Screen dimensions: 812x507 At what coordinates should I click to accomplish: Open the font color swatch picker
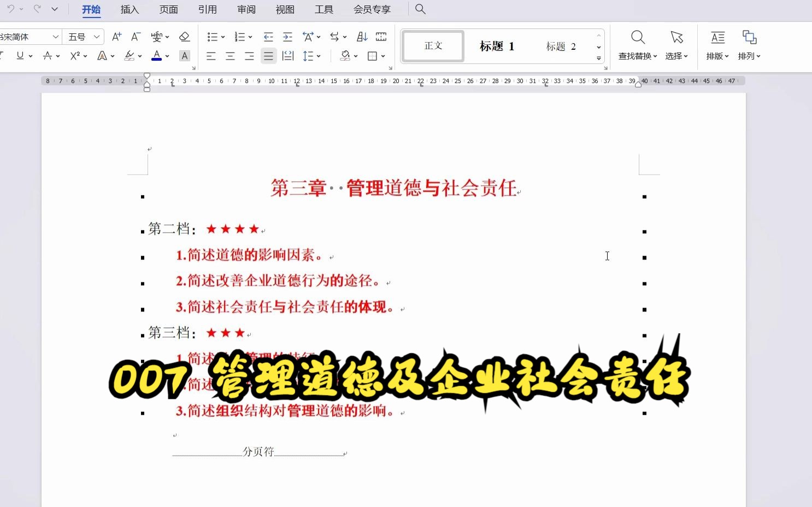tap(167, 55)
